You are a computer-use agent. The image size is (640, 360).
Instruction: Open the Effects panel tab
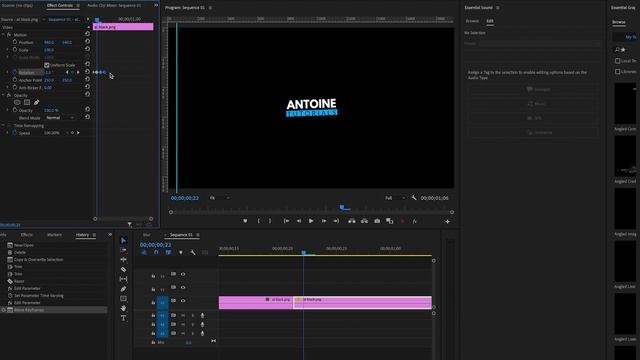pos(27,235)
